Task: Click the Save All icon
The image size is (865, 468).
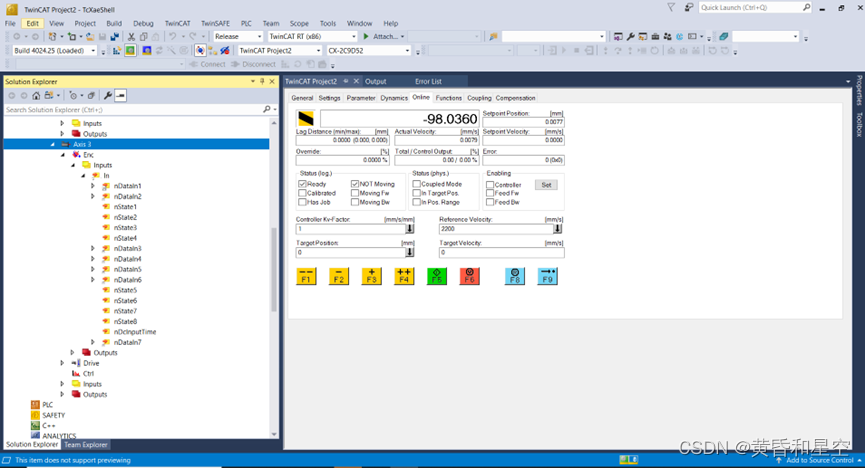Action: click(115, 36)
